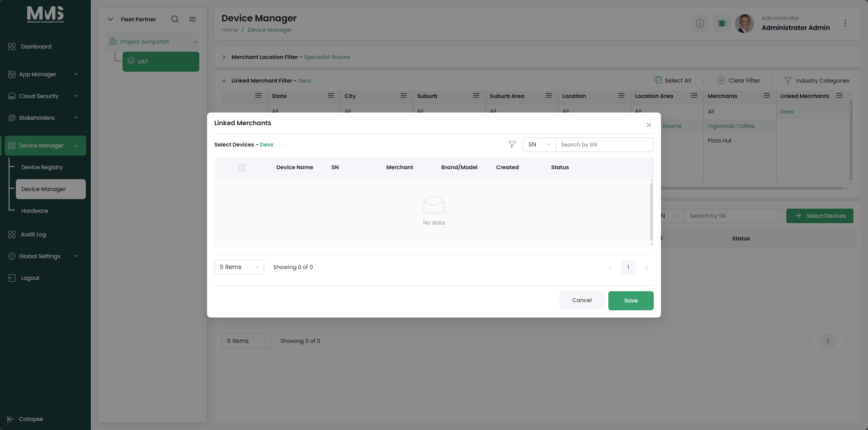Expand the Merchant Location Filter
868x430 pixels.
tap(224, 57)
